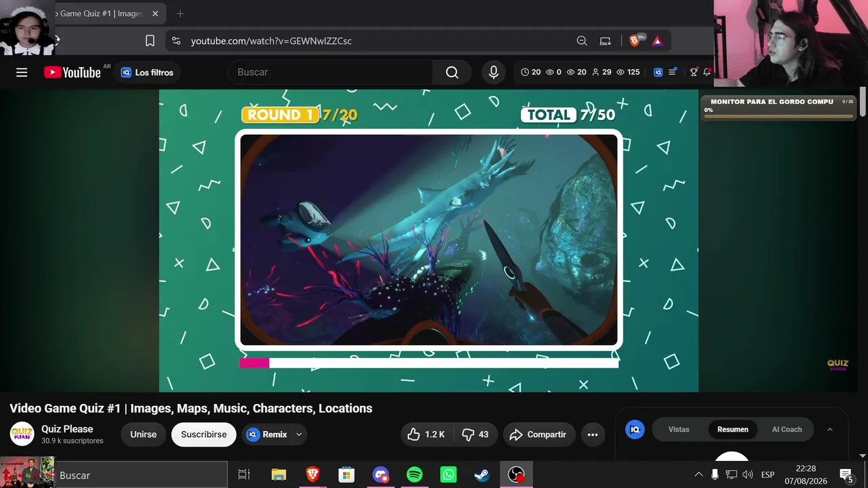868x488 pixels.
Task: Click the quiz countdown progress bar
Action: click(429, 363)
